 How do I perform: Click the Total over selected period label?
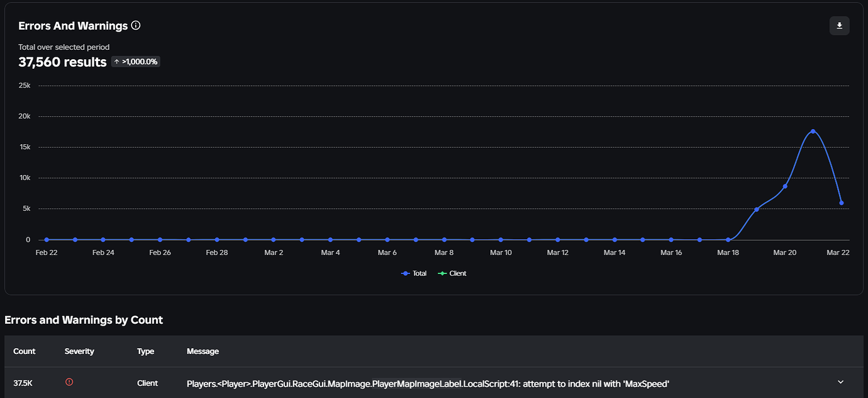(64, 47)
